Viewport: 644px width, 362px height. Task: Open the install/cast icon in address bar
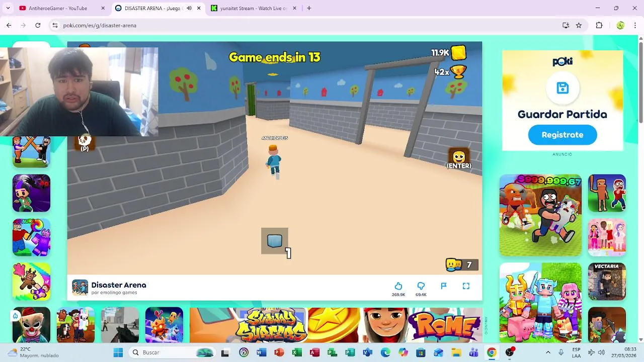(566, 25)
